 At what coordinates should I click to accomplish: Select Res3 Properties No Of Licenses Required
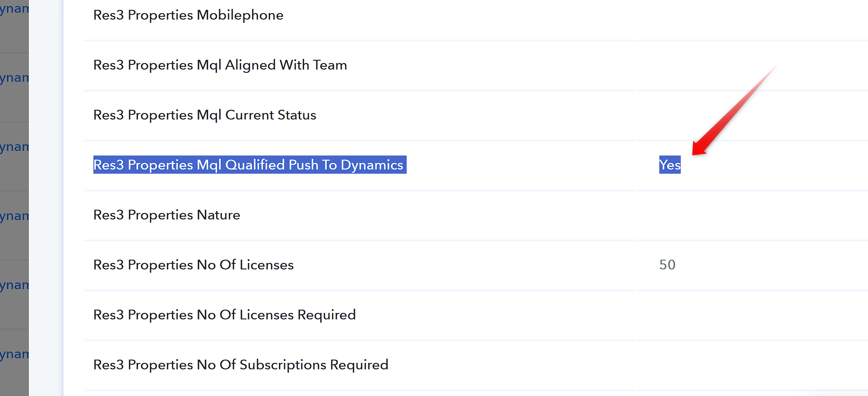[224, 315]
